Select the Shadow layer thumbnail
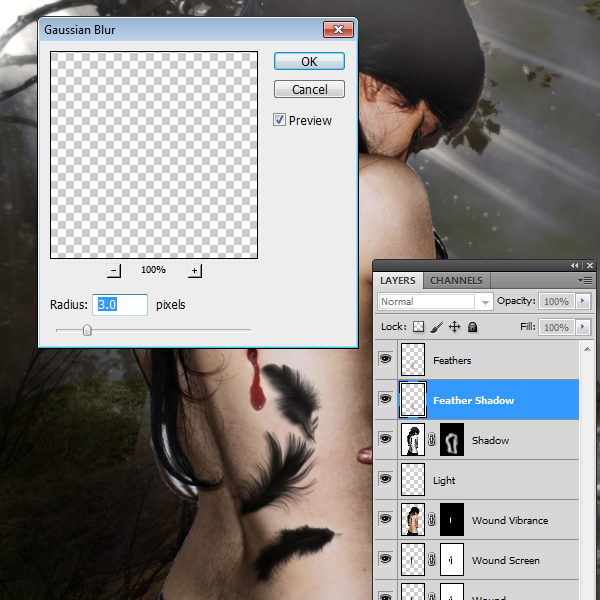Viewport: 600px width, 600px height. pyautogui.click(x=413, y=439)
